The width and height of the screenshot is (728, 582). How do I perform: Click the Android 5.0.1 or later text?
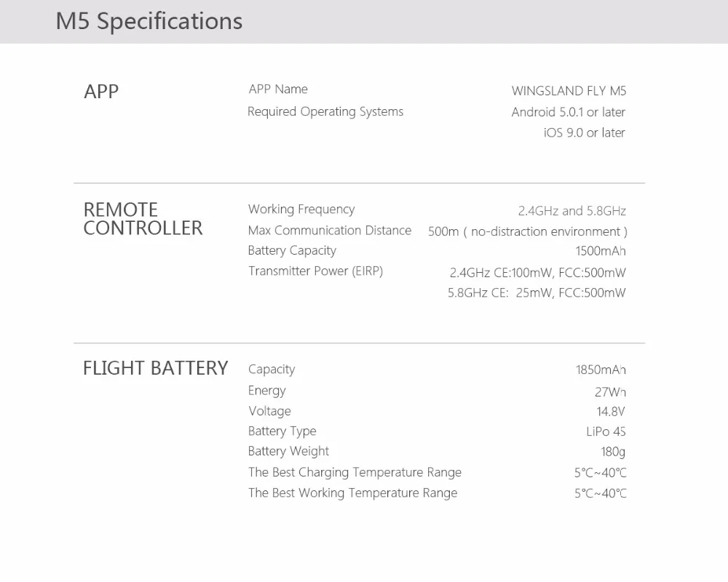569,112
